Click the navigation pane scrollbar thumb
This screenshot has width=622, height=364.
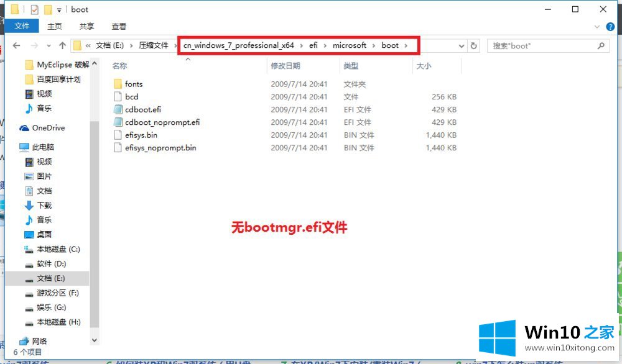pos(95,224)
